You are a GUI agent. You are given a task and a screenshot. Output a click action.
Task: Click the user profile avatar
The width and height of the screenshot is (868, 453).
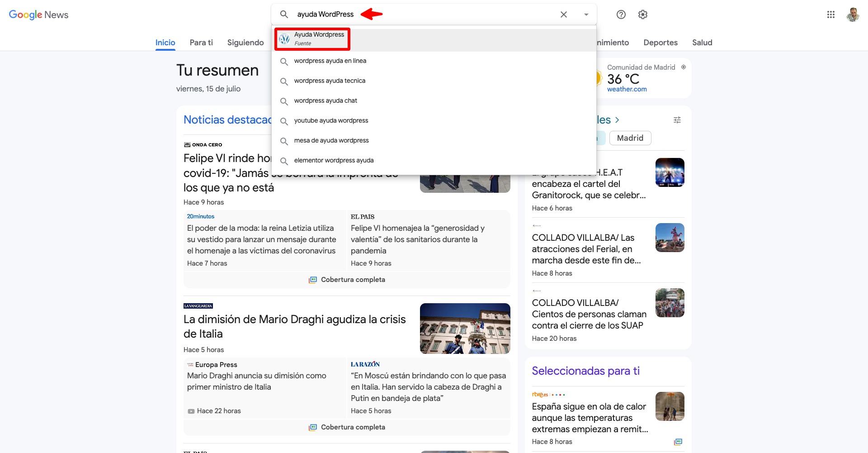click(852, 14)
